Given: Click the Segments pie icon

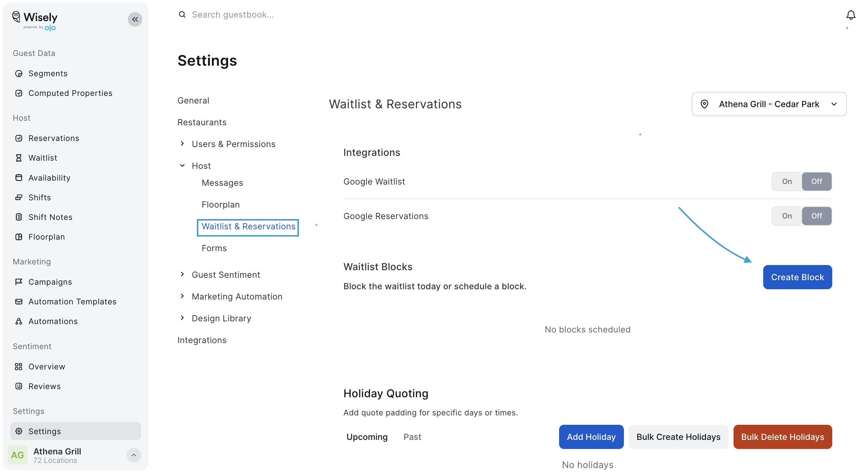Looking at the screenshot, I should 19,74.
